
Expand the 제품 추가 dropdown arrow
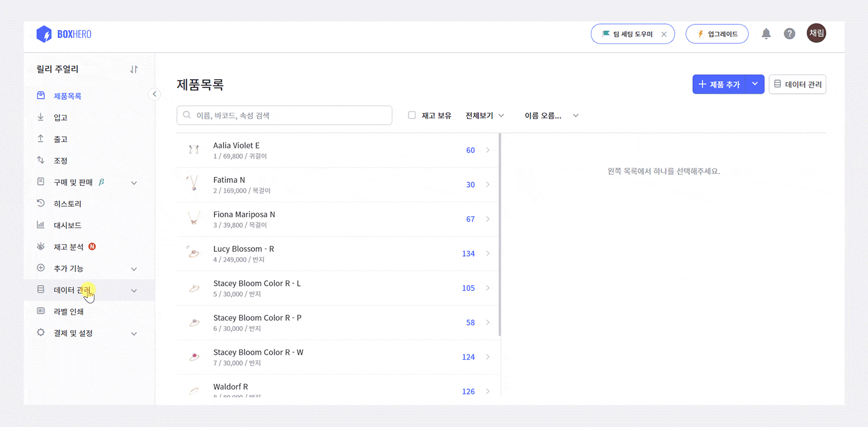[755, 84]
